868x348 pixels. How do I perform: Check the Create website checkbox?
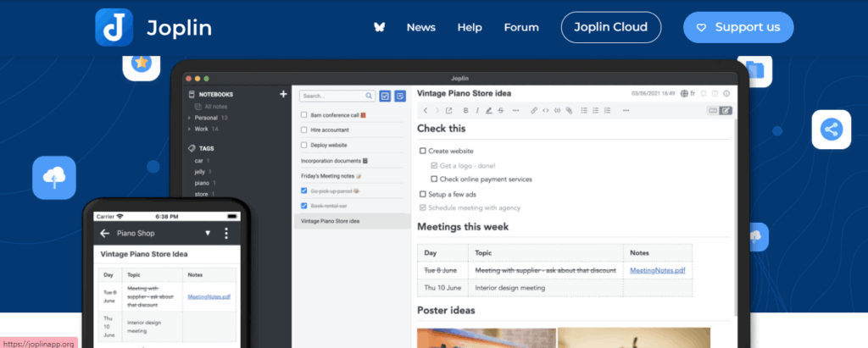(423, 151)
